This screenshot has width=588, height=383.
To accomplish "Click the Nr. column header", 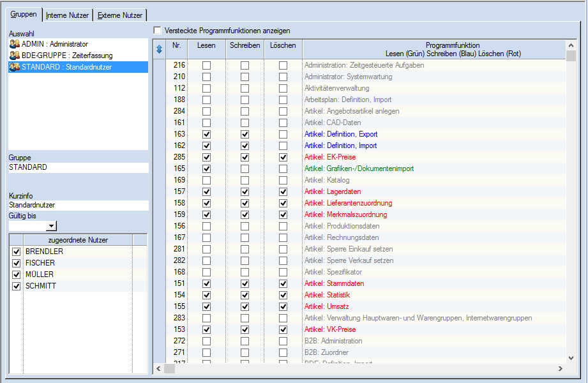I will tap(177, 45).
